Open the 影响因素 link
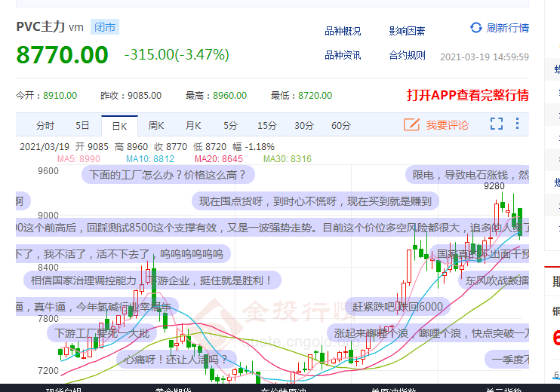 point(407,32)
